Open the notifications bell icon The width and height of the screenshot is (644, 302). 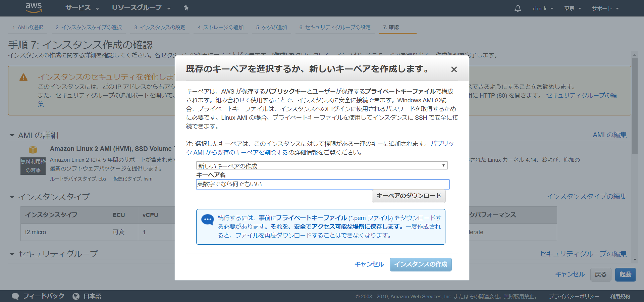coord(518,8)
